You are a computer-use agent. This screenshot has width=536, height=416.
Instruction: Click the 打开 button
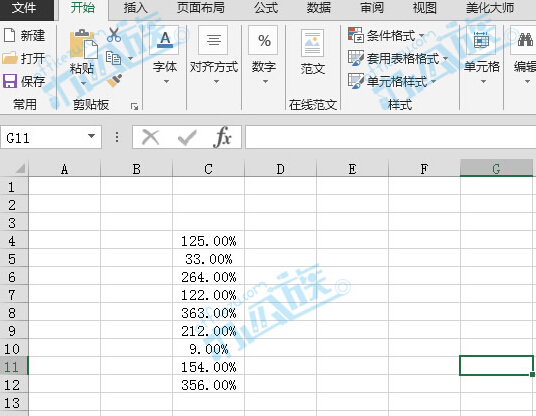24,58
